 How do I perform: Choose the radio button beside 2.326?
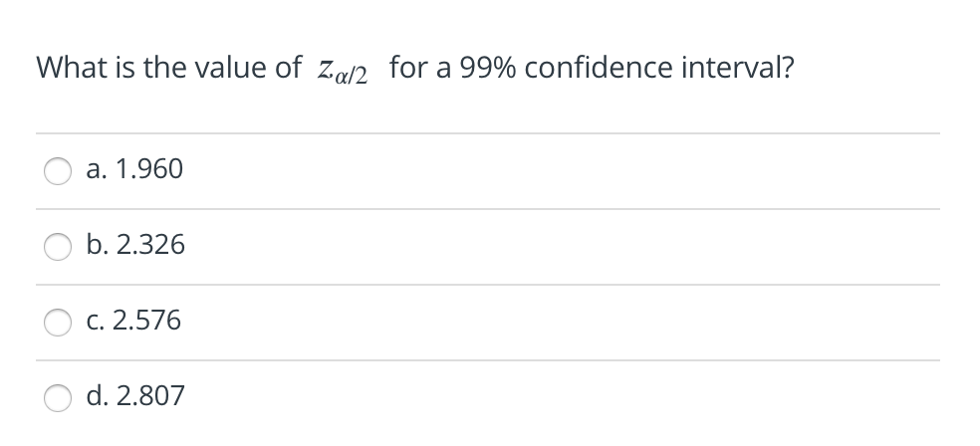pos(58,247)
